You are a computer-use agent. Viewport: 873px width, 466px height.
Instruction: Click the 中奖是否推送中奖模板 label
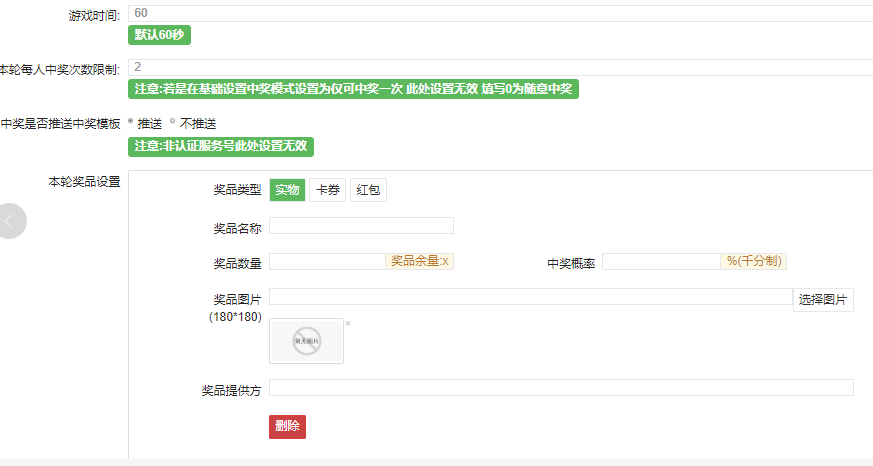click(61, 124)
